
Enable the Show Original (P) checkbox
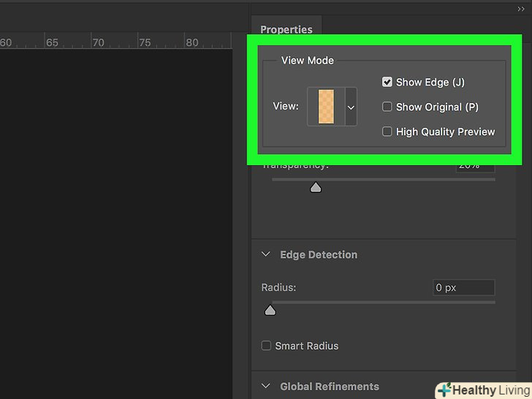point(387,107)
